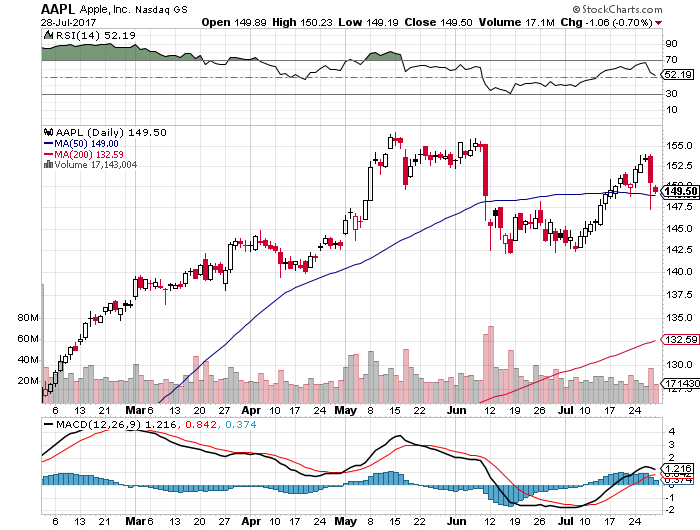Click the 132.59 MA(200) price tag
700x530 pixels.
680,339
